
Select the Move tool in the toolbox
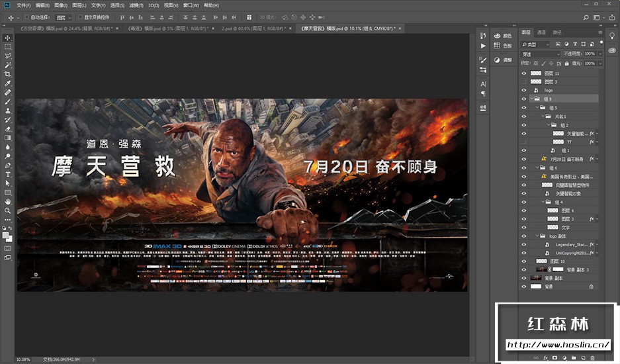click(x=7, y=38)
